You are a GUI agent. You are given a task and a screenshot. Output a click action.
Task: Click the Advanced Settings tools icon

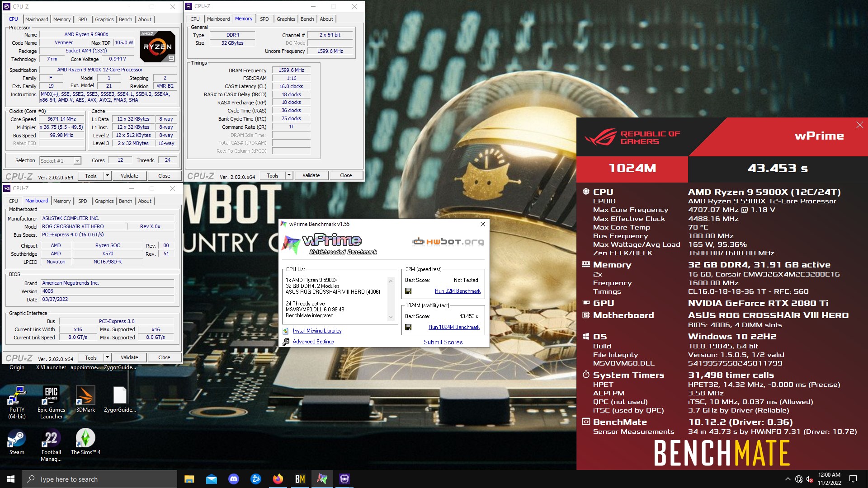pyautogui.click(x=286, y=342)
